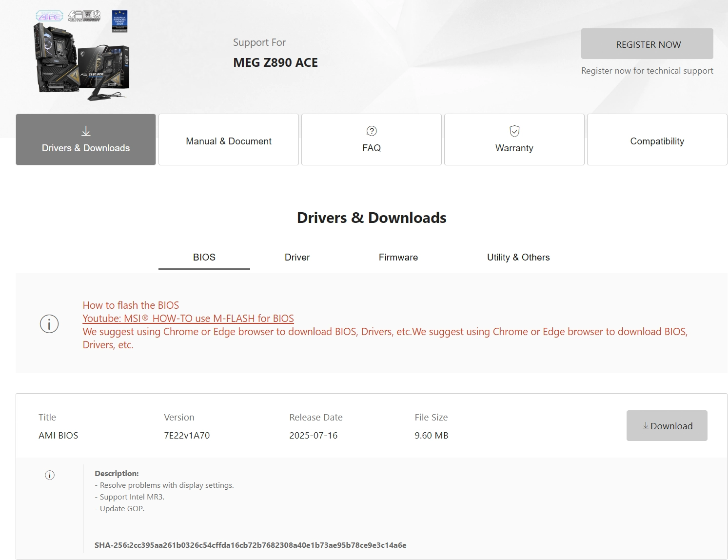Switch to the Firmware tab
The height and width of the screenshot is (560, 728).
pyautogui.click(x=398, y=257)
